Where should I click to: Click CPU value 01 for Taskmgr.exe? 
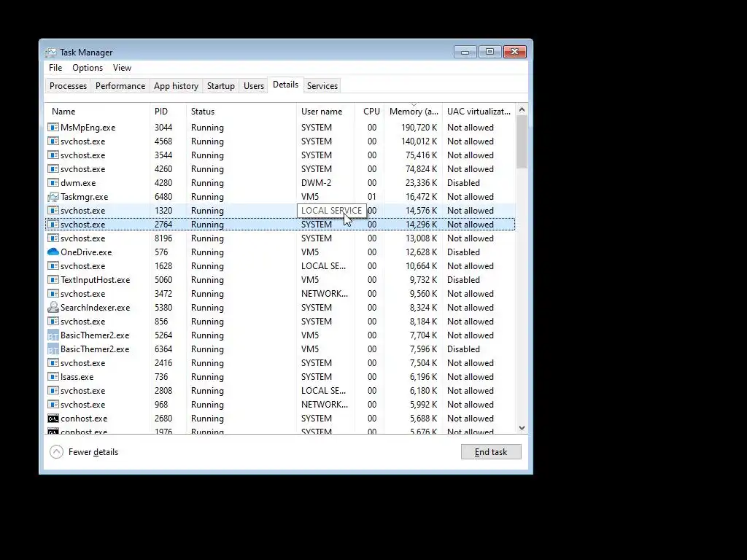[x=371, y=197]
